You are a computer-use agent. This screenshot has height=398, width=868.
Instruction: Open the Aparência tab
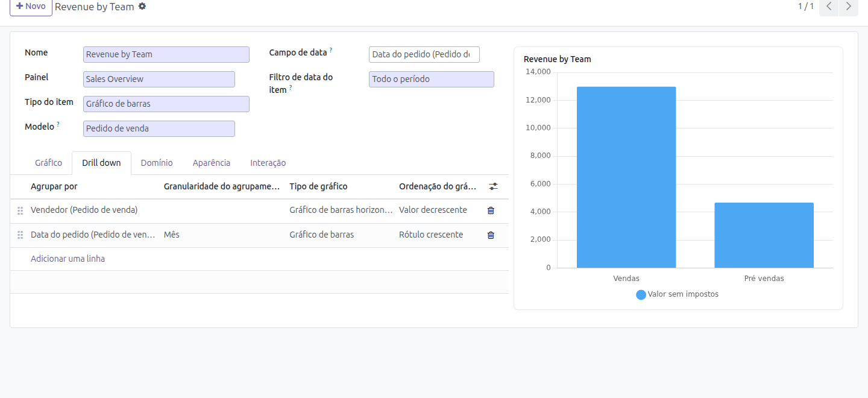(212, 163)
